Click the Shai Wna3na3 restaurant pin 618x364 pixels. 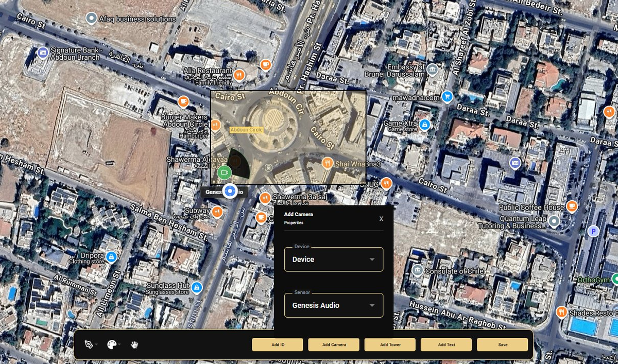(327, 163)
